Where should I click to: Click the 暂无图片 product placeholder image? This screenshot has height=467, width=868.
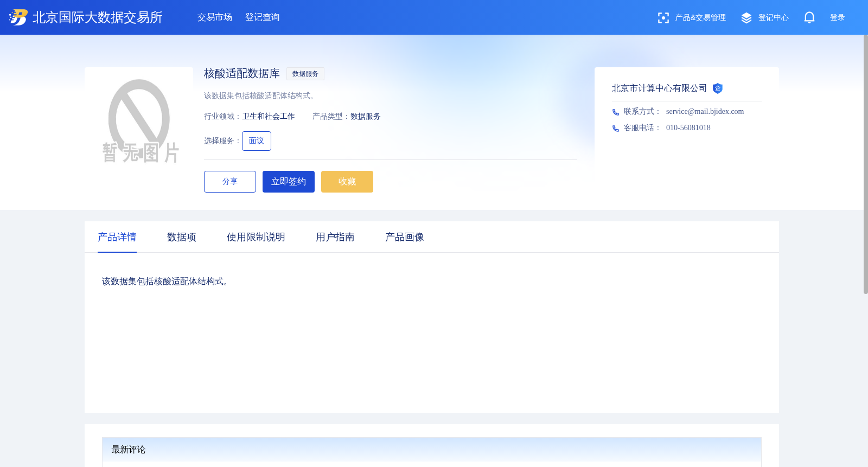(x=139, y=121)
